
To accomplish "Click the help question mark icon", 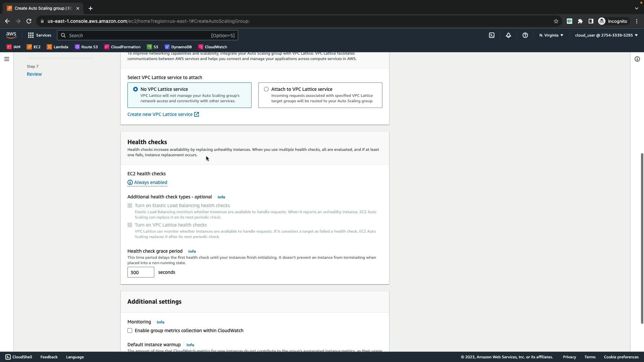I will point(525,35).
